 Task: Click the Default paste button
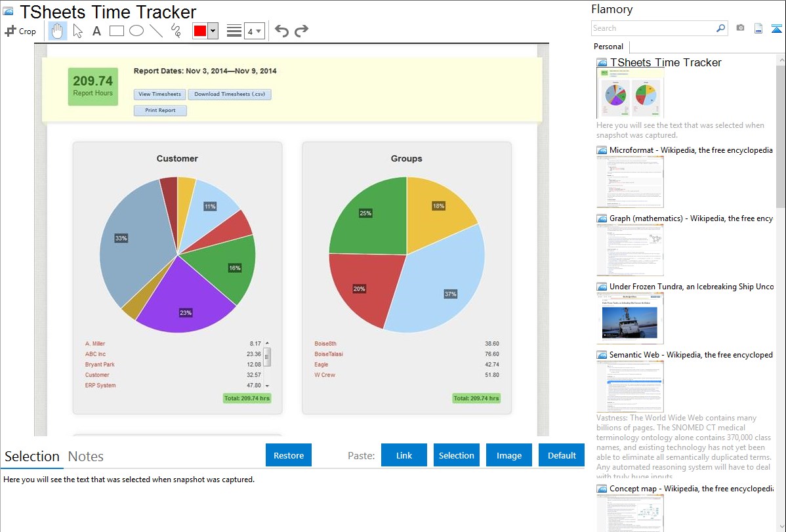pyautogui.click(x=562, y=455)
